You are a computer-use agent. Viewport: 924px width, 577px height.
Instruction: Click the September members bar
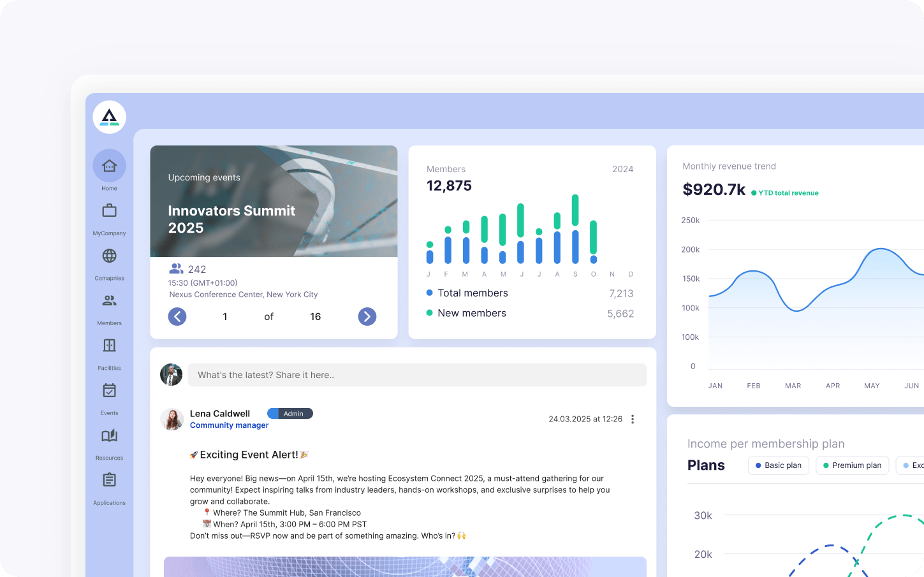(575, 229)
